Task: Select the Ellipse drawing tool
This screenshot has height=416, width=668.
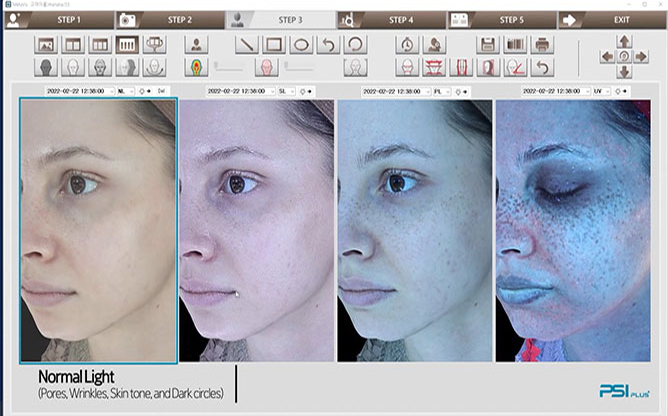Action: click(x=301, y=44)
